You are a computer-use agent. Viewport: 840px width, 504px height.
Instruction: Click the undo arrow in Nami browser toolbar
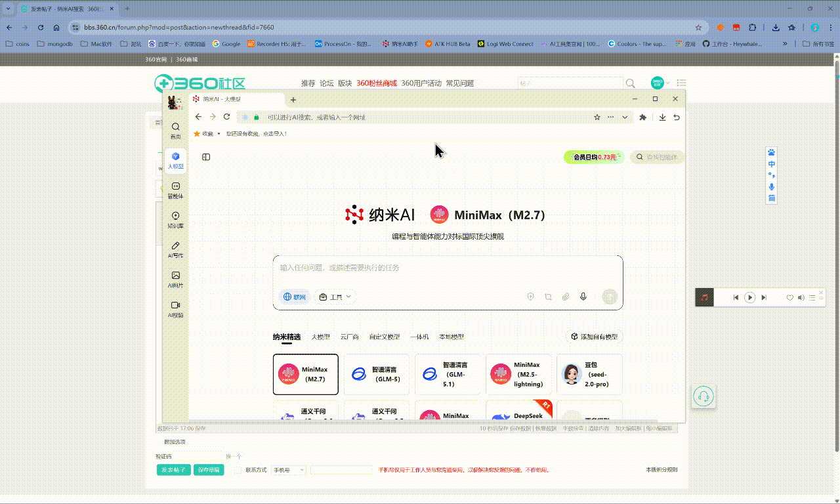point(677,117)
